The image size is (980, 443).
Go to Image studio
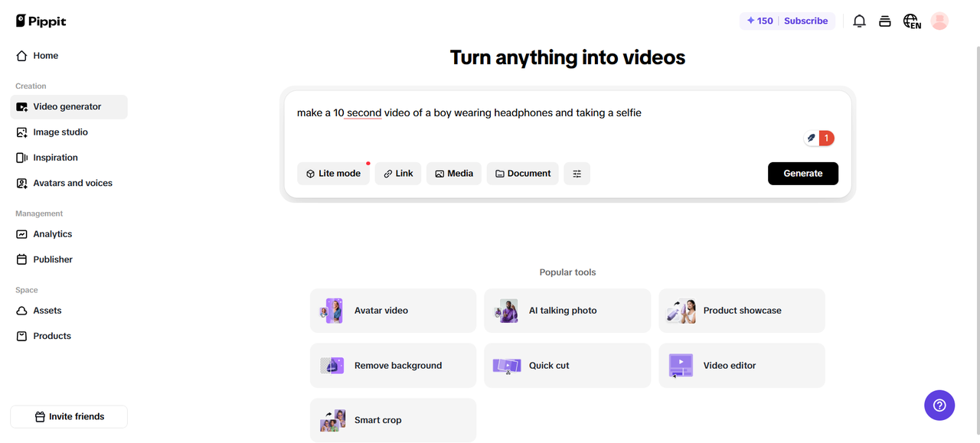click(61, 132)
